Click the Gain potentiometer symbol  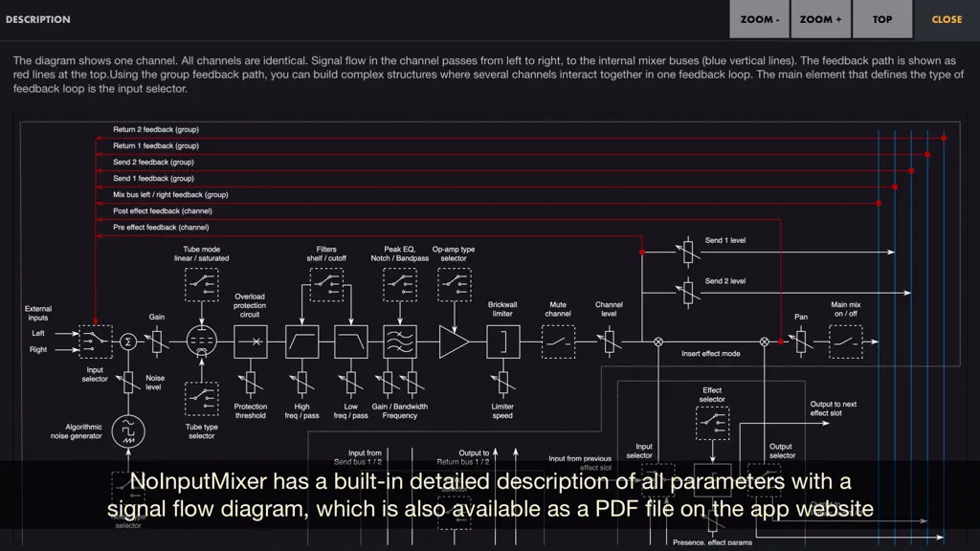click(x=156, y=342)
